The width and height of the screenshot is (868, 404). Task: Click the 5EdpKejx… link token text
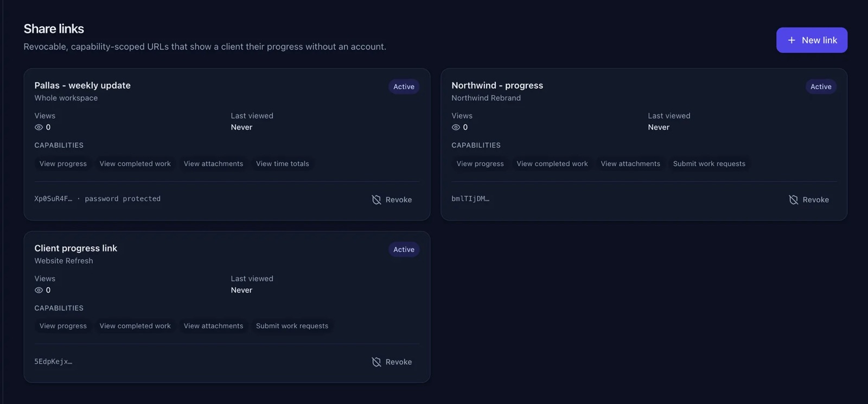pyautogui.click(x=53, y=362)
